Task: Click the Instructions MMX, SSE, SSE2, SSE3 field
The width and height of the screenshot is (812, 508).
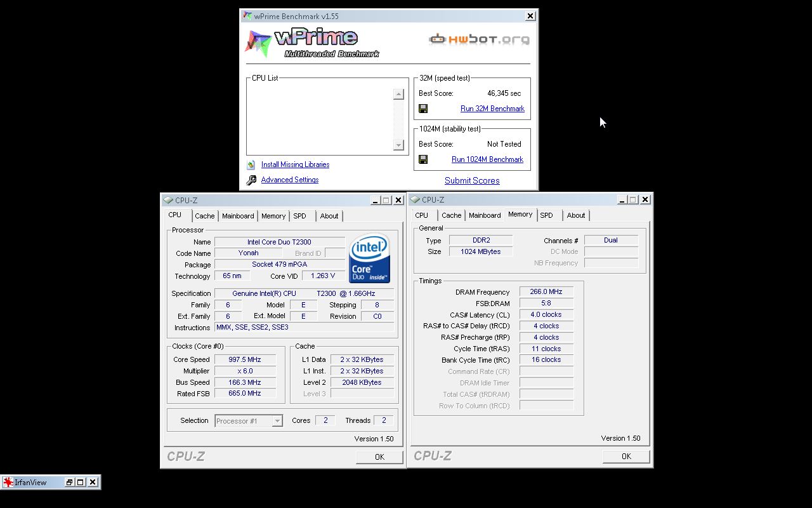Action: click(304, 327)
